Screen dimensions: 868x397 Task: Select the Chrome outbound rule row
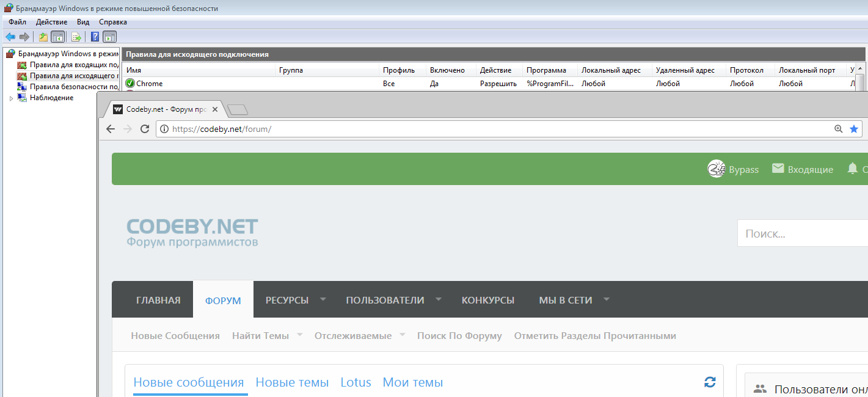pos(489,84)
